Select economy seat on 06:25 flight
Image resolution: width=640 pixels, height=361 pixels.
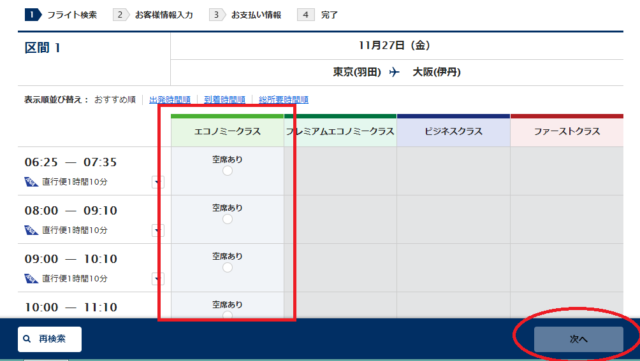227,171
